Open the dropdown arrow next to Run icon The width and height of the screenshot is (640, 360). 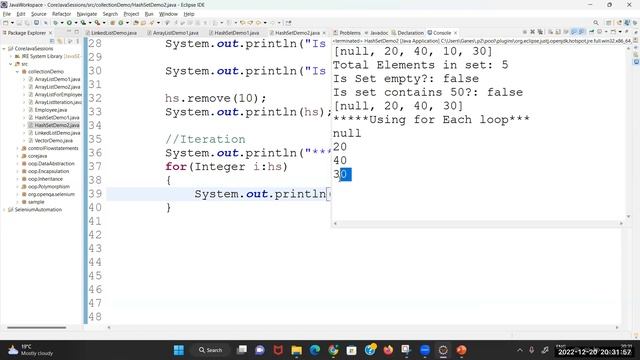(x=76, y=23)
